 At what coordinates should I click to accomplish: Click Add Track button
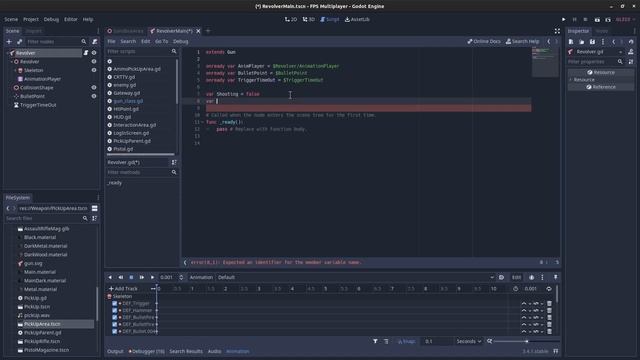pos(123,289)
